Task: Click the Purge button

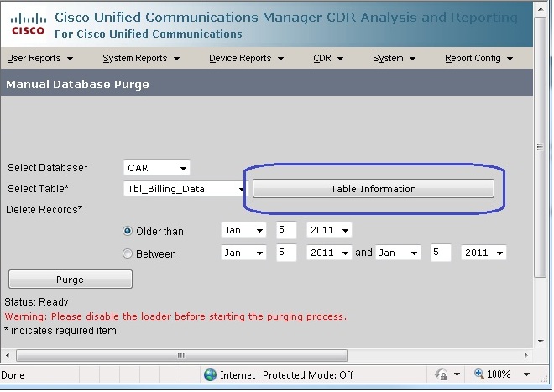Action: 71,280
